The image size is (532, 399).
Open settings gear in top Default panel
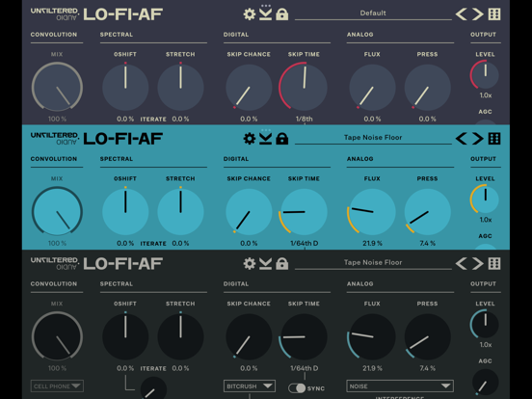click(249, 14)
